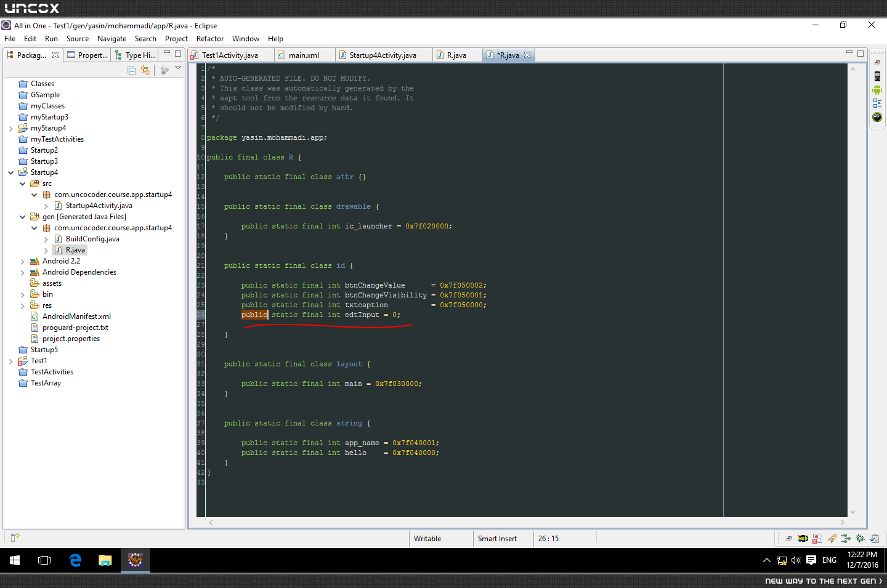Expand the Android Dependencies node
Viewport: 887px width, 588px height.
(22, 273)
